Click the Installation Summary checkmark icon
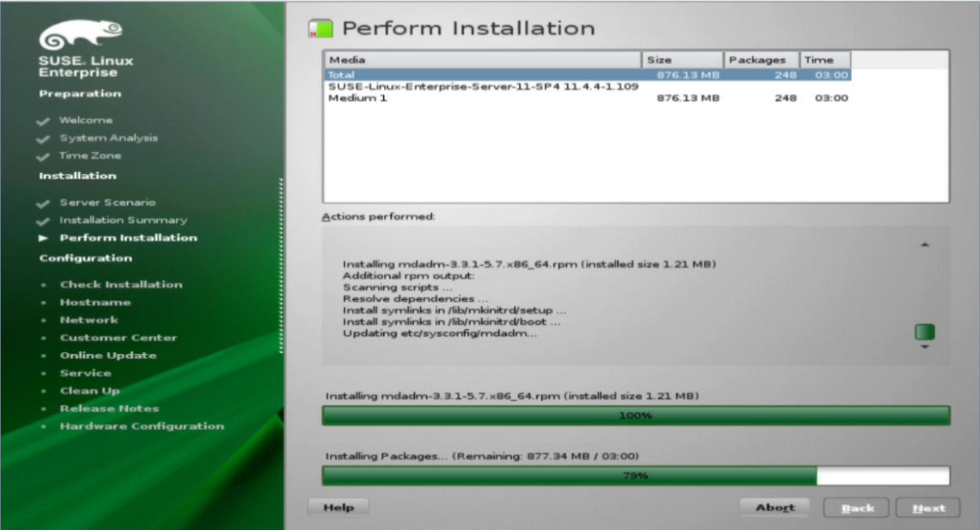Image resolution: width=980 pixels, height=530 pixels. pyautogui.click(x=43, y=220)
